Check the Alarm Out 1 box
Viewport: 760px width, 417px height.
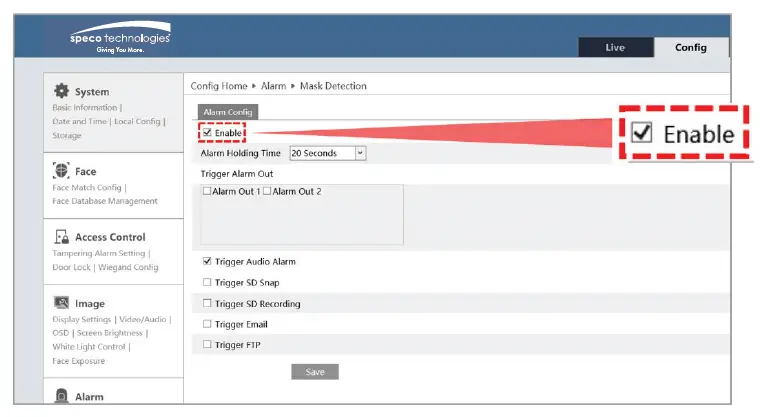[207, 191]
